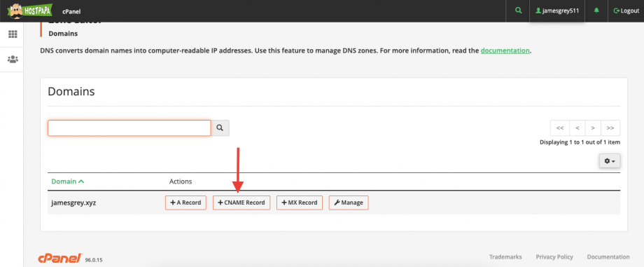Open Manage for jamesgrey.xyz

[349, 203]
